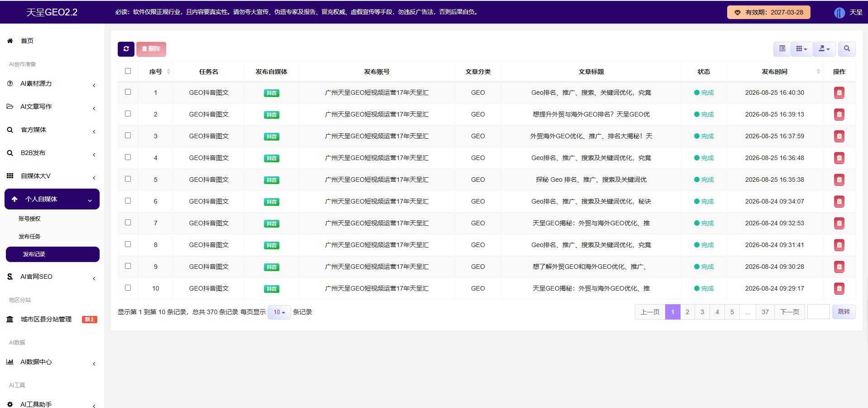Toggle the select-all header checkbox

click(x=128, y=71)
